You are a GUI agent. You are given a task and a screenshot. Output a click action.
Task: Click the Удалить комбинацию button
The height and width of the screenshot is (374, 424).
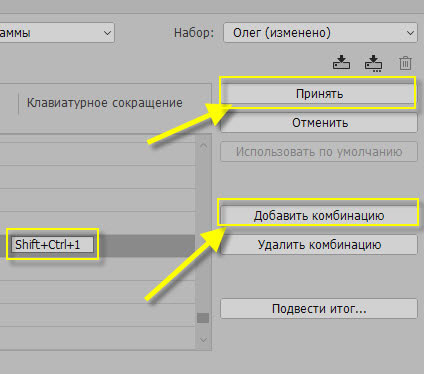click(x=319, y=245)
